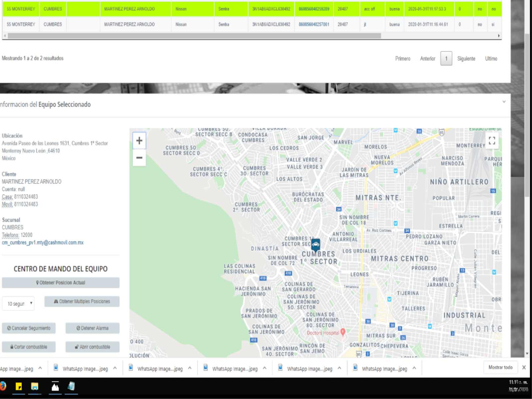
Task: Click Detener Alarma button
Action: point(92,328)
